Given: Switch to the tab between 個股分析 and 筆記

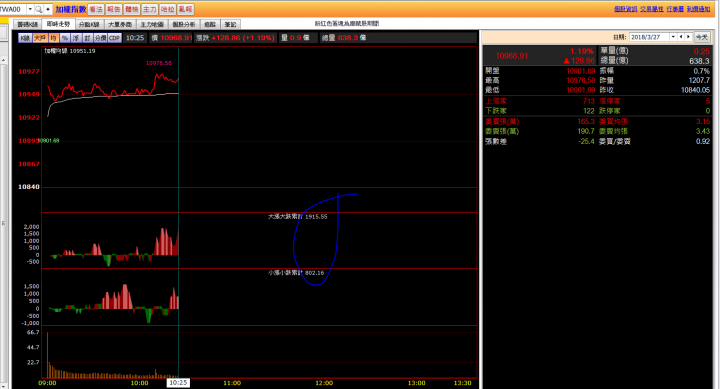Looking at the screenshot, I should 210,24.
